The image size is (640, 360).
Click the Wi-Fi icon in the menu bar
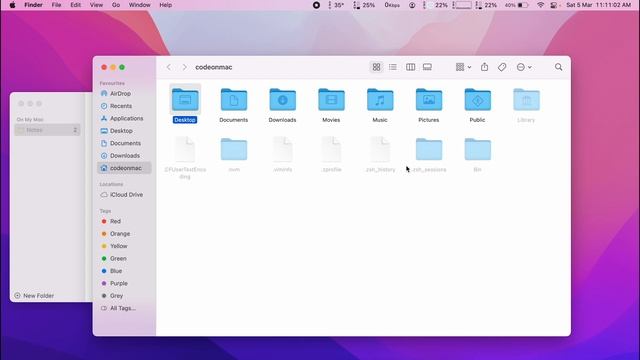click(540, 5)
